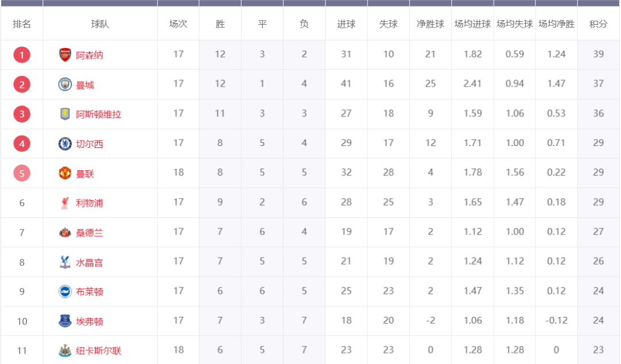621x364 pixels.
Task: Click the Arsenal crest icon
Action: click(65, 55)
